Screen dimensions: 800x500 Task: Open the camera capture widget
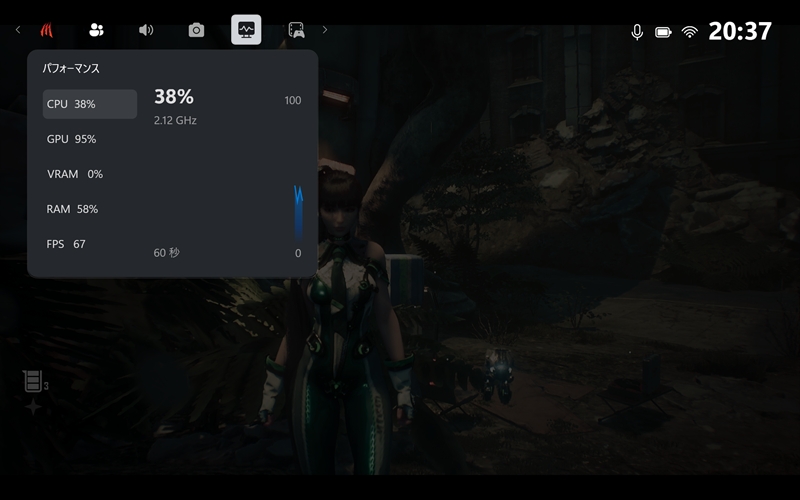click(196, 30)
